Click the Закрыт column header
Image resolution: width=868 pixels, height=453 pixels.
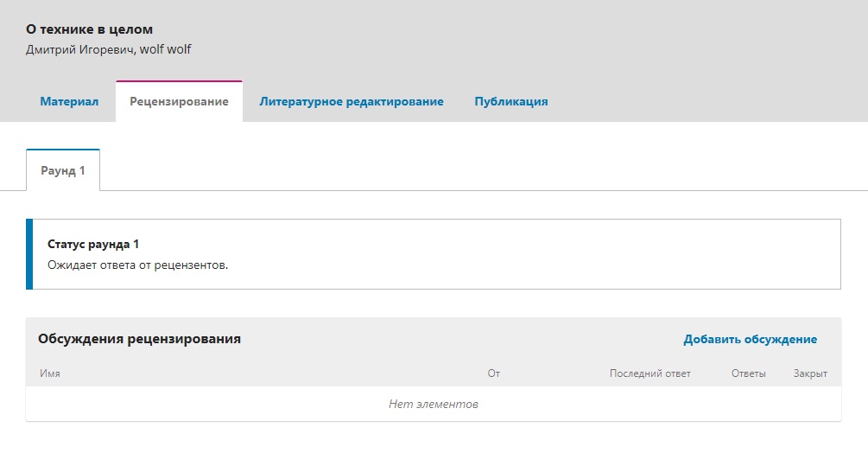coord(810,373)
